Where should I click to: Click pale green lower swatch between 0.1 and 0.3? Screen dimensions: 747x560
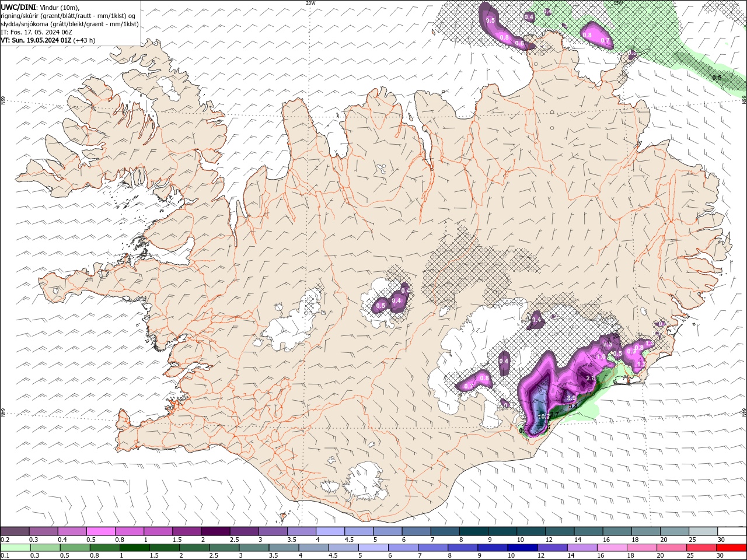pyautogui.click(x=15, y=548)
